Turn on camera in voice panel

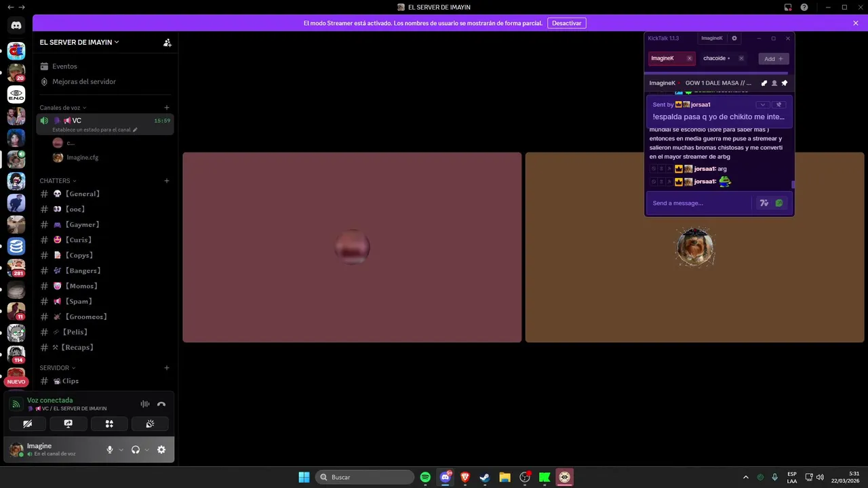[28, 424]
